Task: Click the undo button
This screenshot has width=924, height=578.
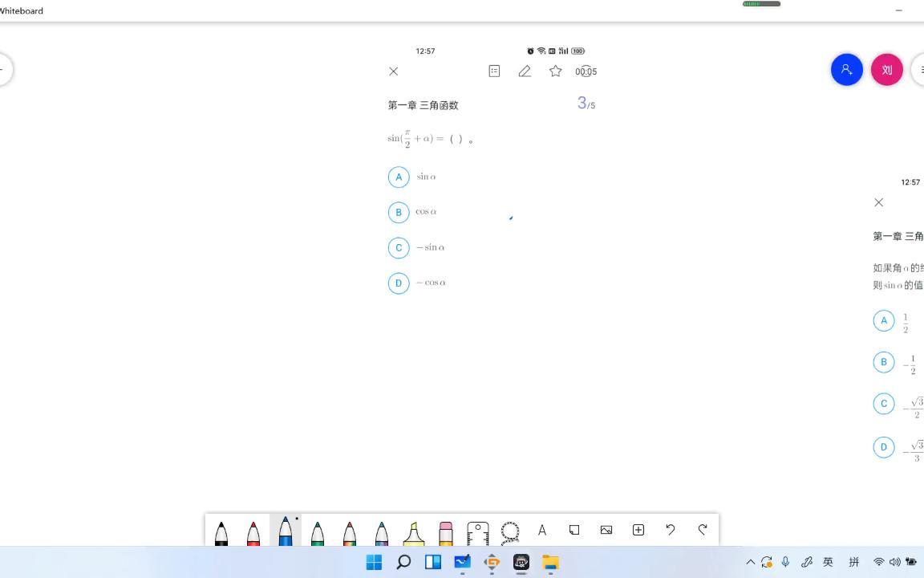Action: 670,530
